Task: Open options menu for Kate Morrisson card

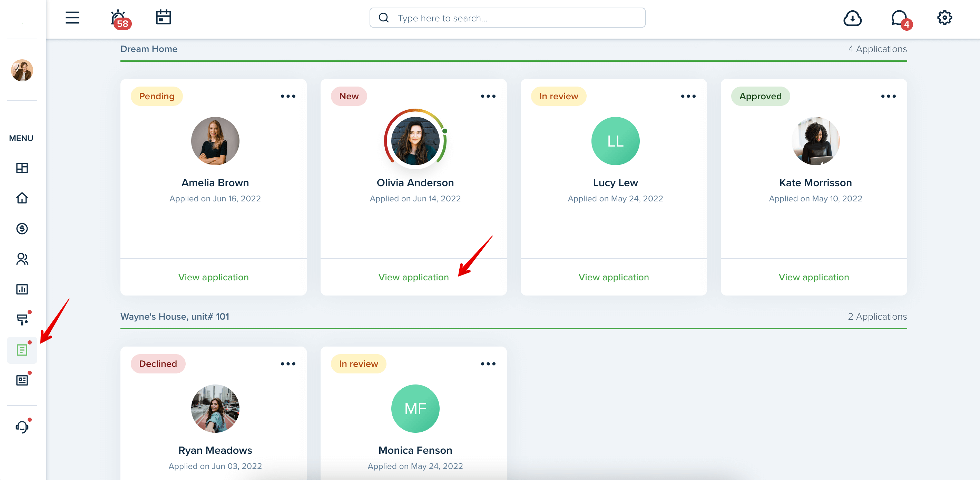Action: click(888, 97)
